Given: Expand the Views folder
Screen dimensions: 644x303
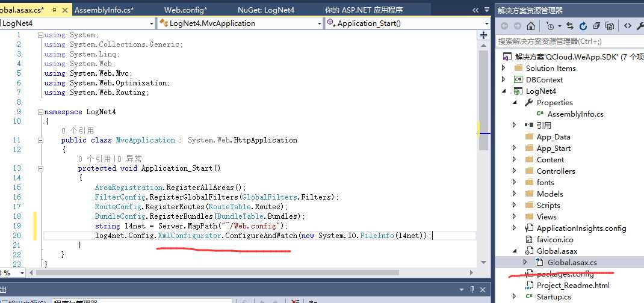Looking at the screenshot, I should [514, 216].
